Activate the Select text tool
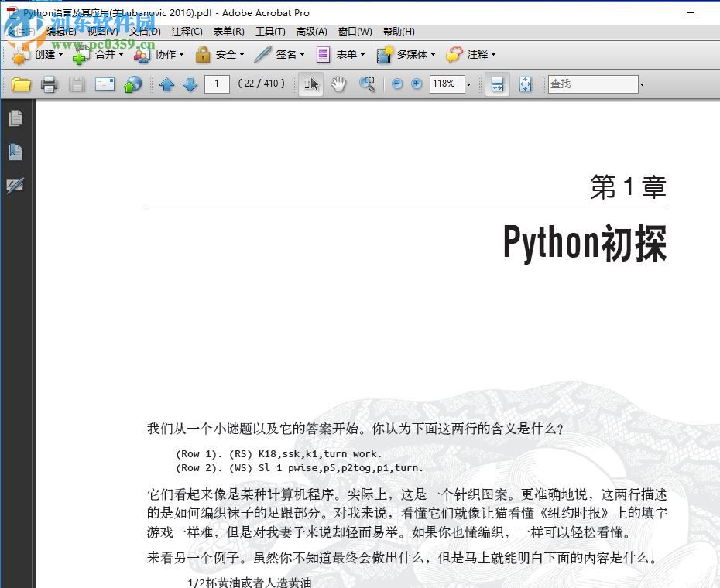Screen dimensions: 720x588 click(310, 84)
